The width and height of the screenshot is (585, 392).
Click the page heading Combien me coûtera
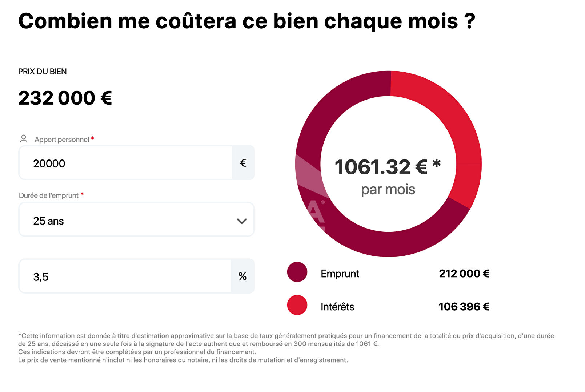click(x=247, y=21)
